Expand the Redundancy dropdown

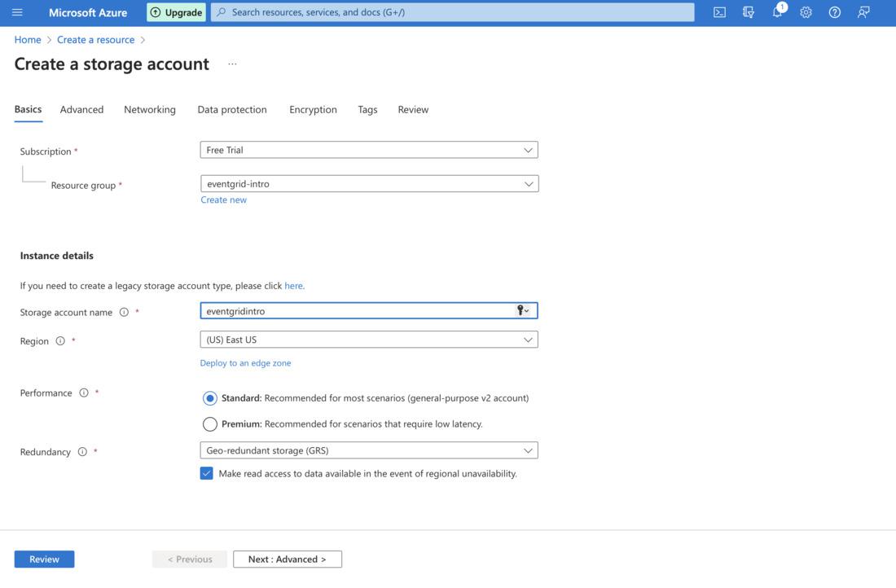368,450
